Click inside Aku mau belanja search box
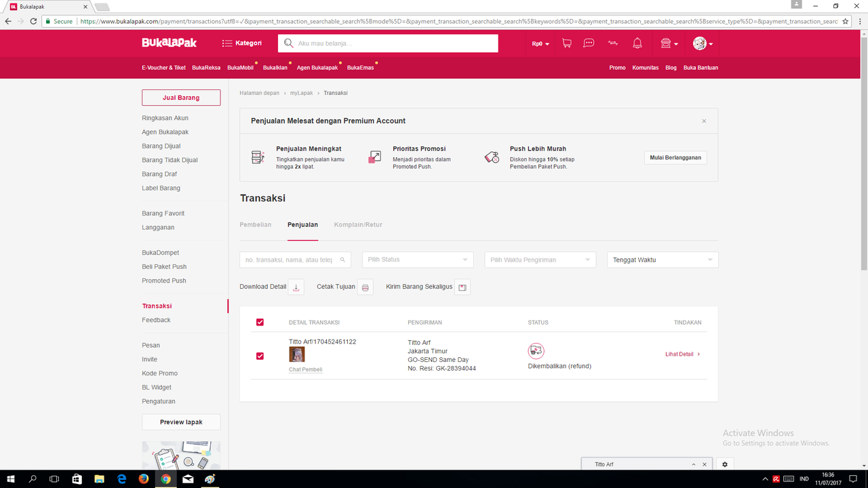The width and height of the screenshot is (868, 488). click(388, 43)
